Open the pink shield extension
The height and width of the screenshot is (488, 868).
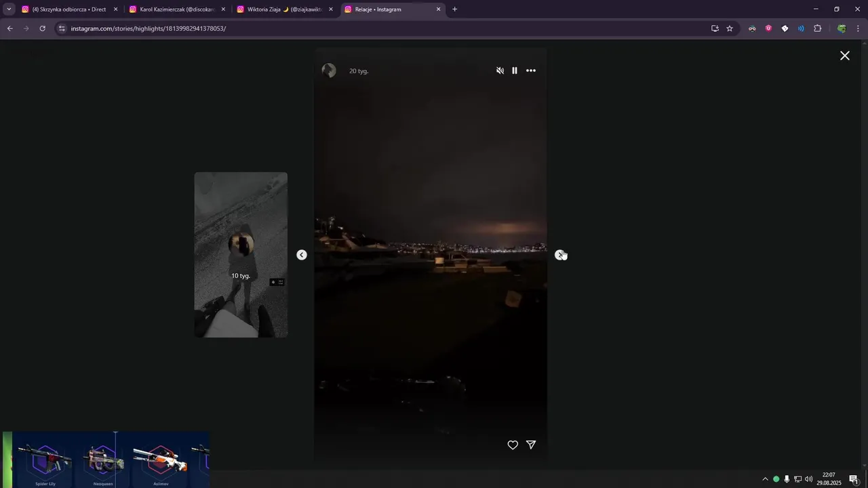click(x=768, y=28)
